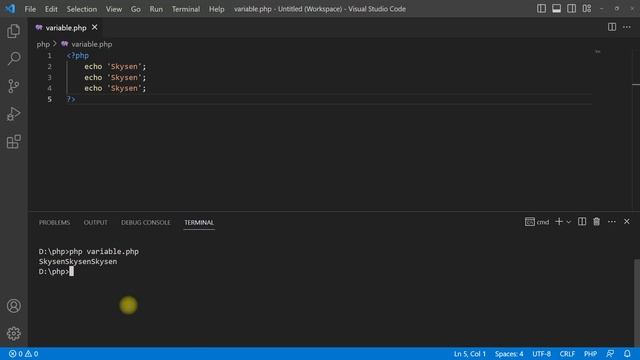Click the terminal vertical scrollbar
640x360 pixels.
(637, 302)
